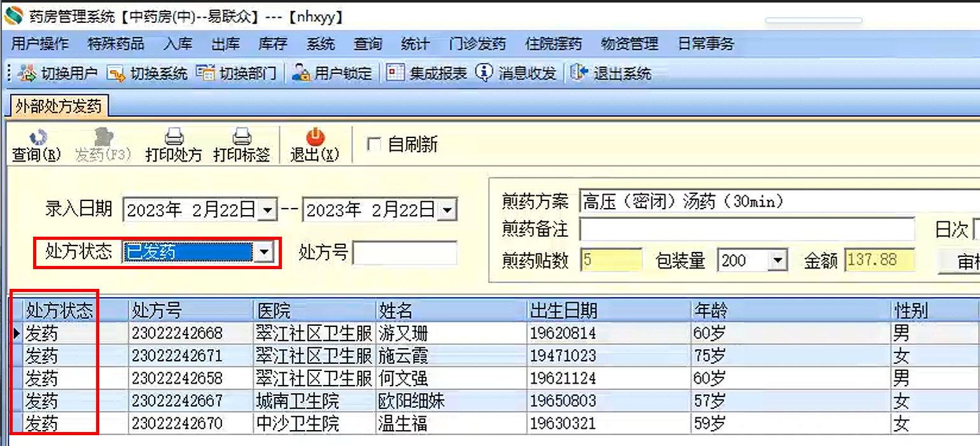
Task: Expand the 处方状态 dropdown showing 已发药
Action: pos(263,253)
